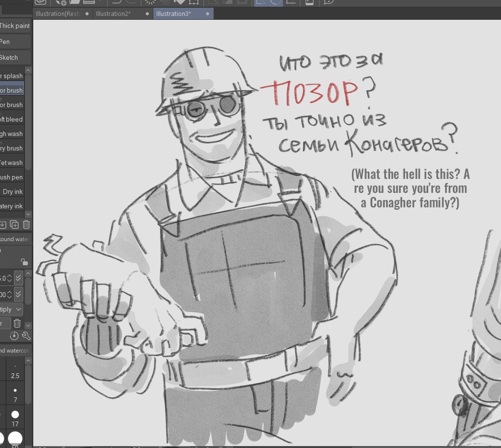Open brush size dynamics settings button

[x=18, y=278]
